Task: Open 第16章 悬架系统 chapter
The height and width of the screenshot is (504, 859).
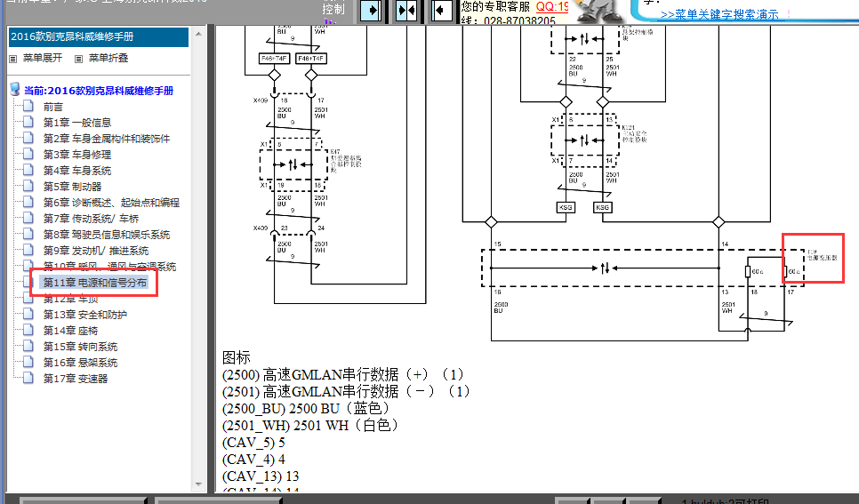Action: click(x=81, y=362)
